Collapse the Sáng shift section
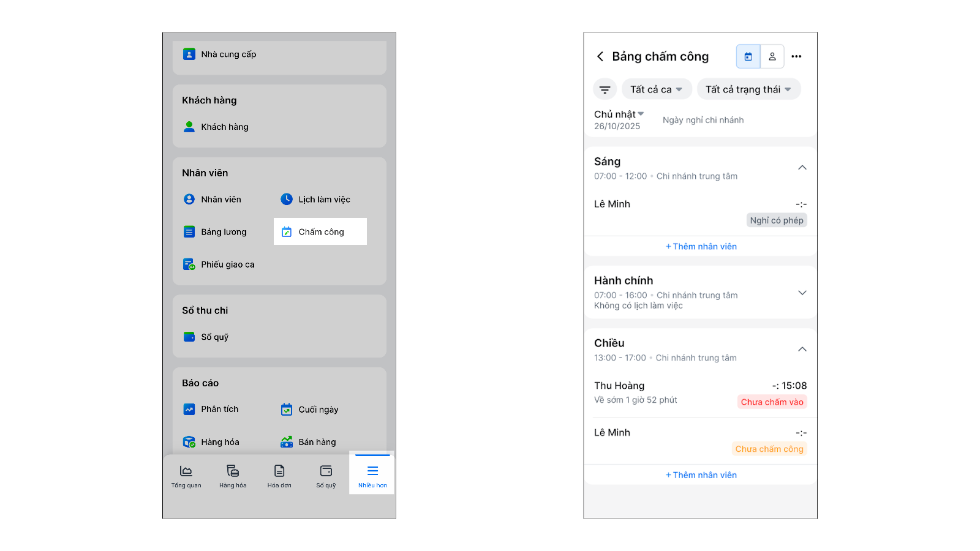The height and width of the screenshot is (551, 980). [x=802, y=168]
